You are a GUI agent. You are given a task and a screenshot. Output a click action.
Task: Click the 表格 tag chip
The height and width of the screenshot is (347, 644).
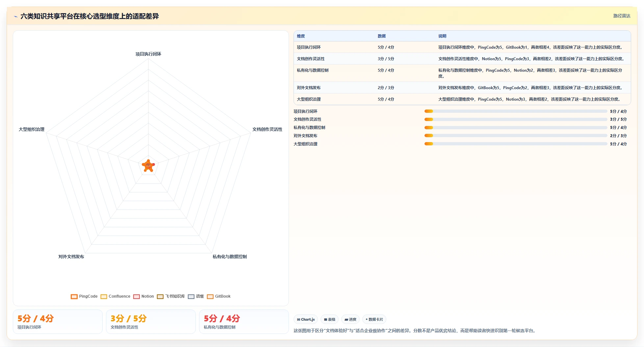329,319
